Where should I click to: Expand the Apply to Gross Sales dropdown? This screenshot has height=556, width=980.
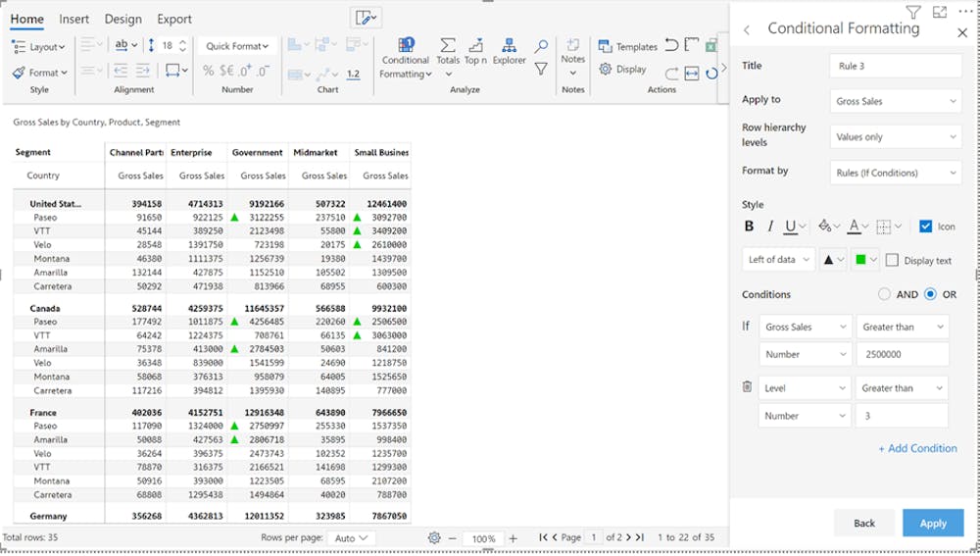click(x=896, y=101)
